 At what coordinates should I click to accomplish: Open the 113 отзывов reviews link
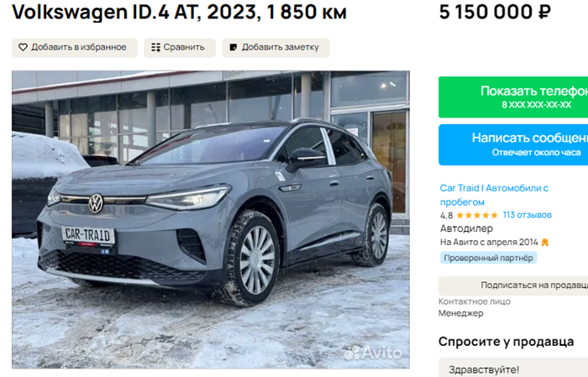(x=527, y=215)
